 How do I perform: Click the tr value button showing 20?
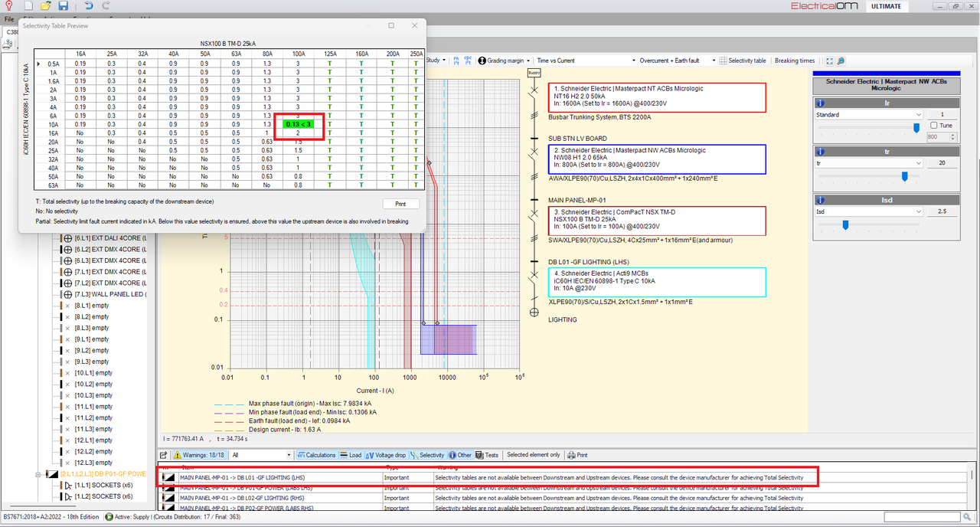942,163
